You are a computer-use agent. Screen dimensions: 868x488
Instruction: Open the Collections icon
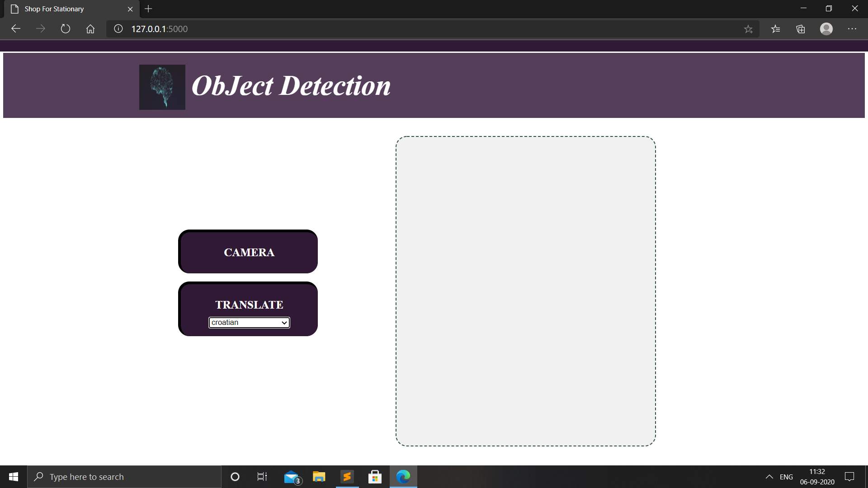[801, 29]
